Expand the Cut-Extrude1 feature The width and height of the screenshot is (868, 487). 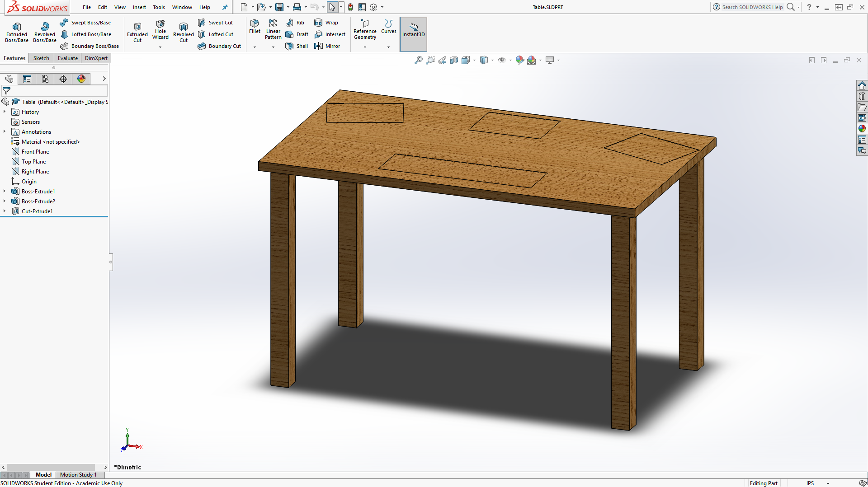pyautogui.click(x=5, y=211)
